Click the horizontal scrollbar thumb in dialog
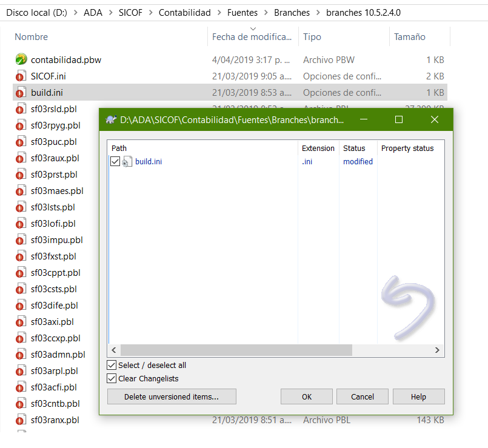 pos(236,350)
